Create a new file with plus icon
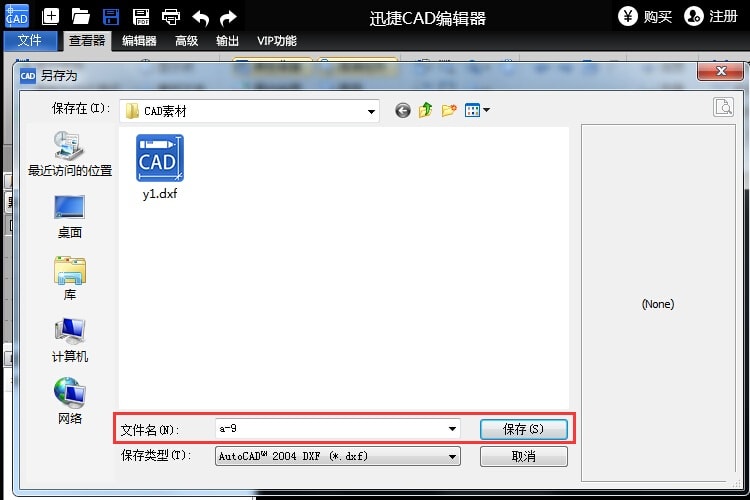The height and width of the screenshot is (500, 750). pos(51,17)
